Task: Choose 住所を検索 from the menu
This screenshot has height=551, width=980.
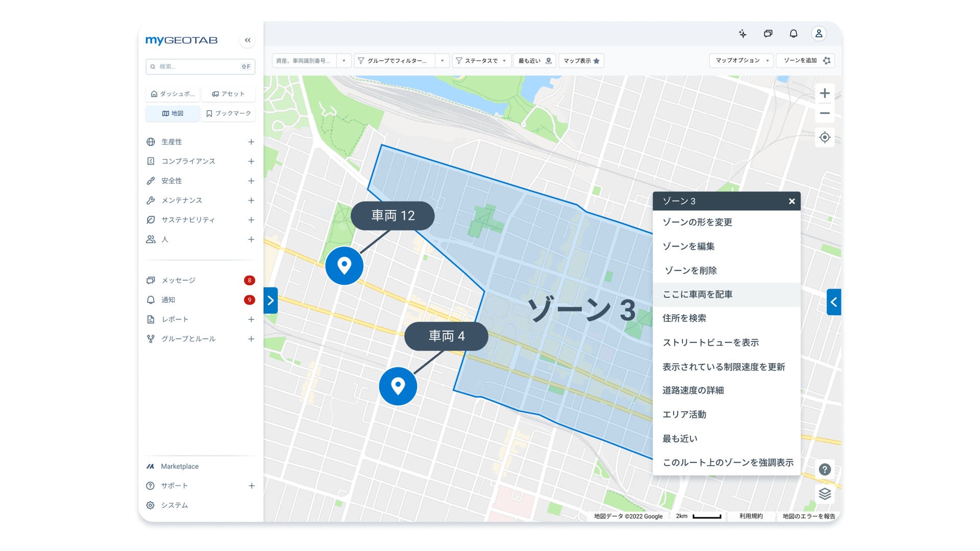Action: tap(726, 318)
